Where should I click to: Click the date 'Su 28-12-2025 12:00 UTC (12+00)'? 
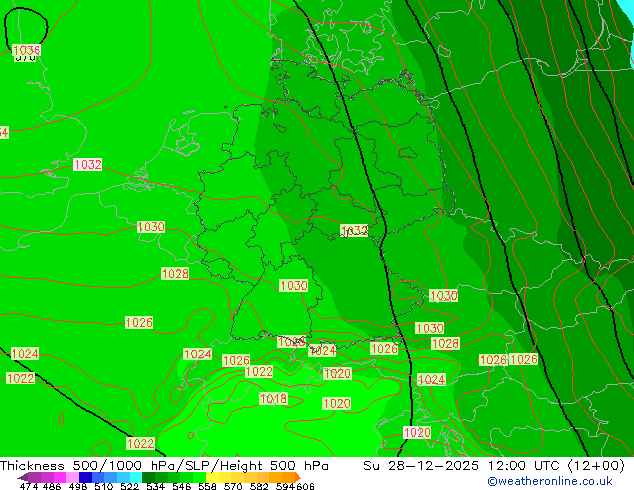point(494,466)
